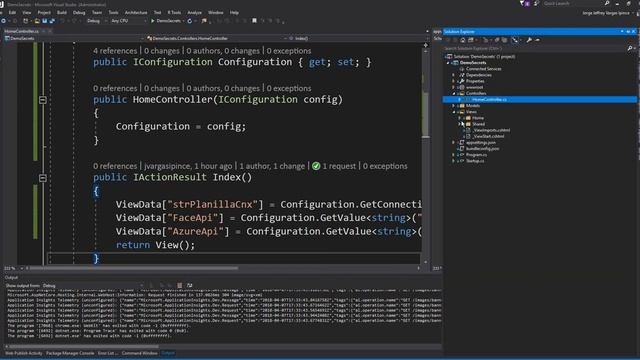Switch to the Web Publish Activity tab
Screen dimensions: 640x360
[x=23, y=353]
